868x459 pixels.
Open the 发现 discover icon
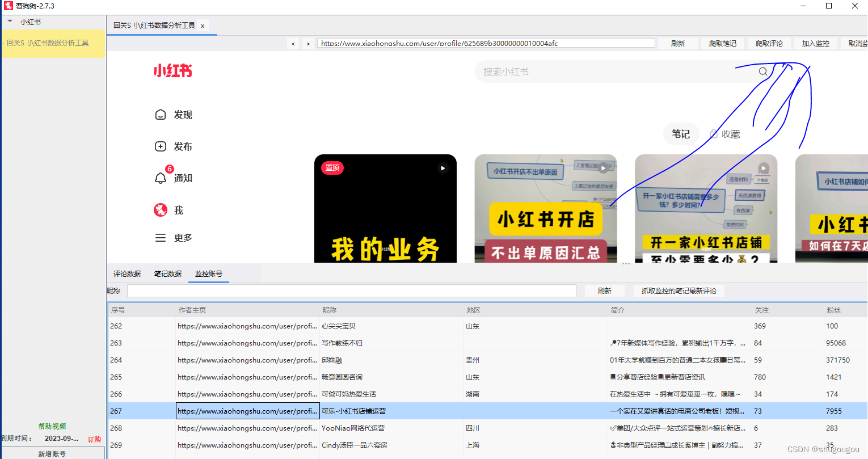[161, 115]
